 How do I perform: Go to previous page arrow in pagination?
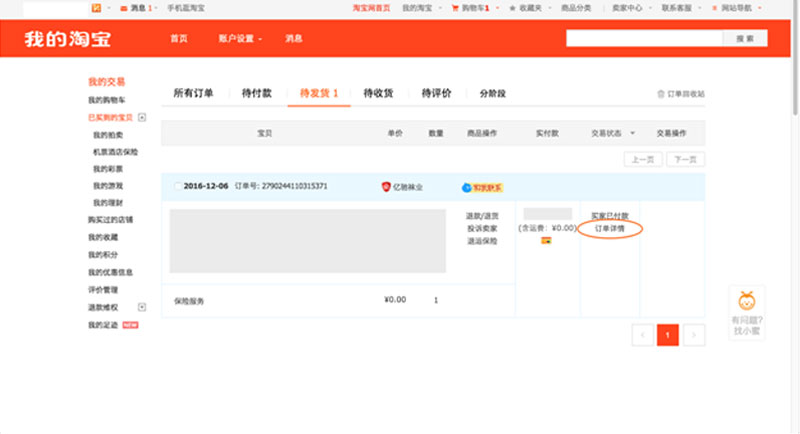tap(642, 335)
